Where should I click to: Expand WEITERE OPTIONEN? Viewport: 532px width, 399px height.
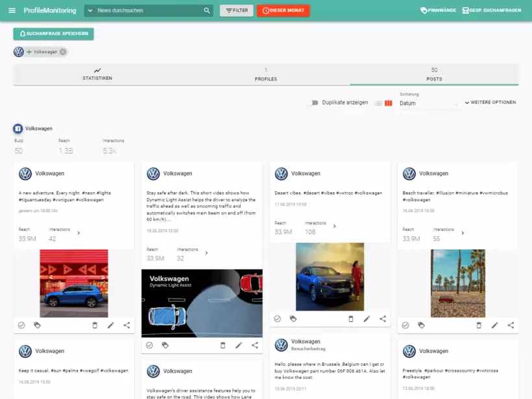coord(490,103)
